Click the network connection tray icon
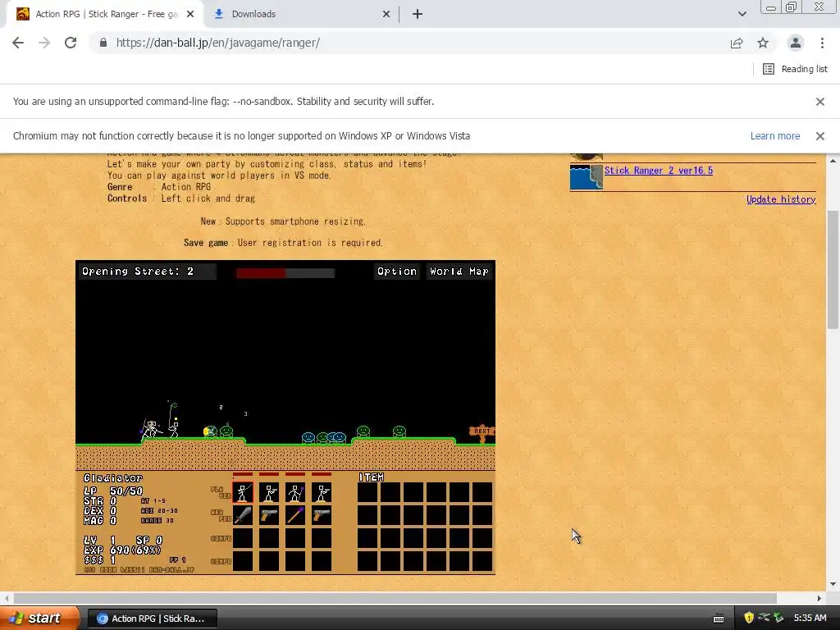 764,618
